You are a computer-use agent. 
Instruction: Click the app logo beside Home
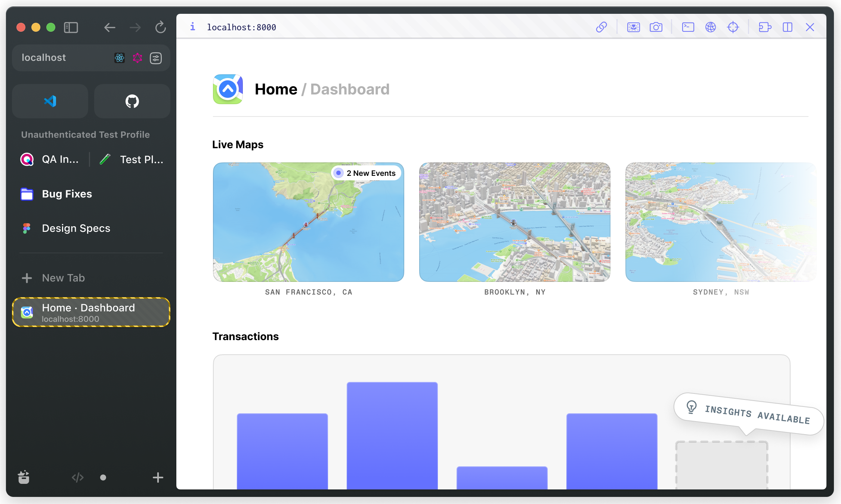pos(228,89)
